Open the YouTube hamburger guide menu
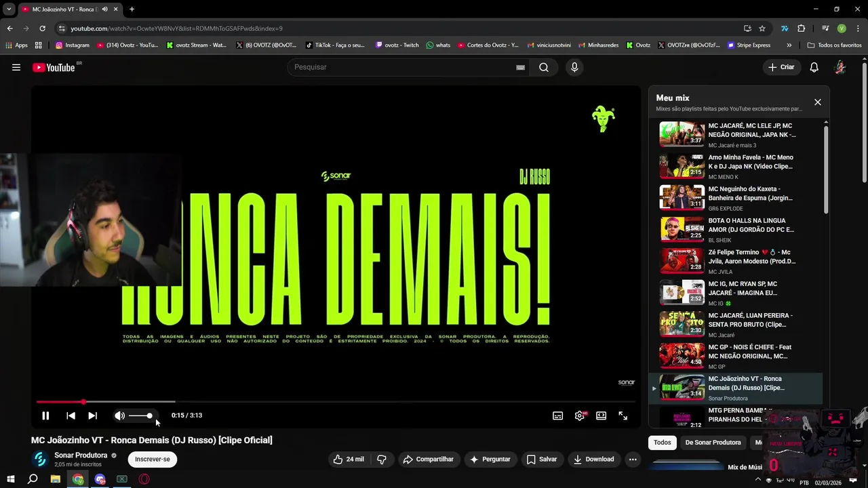 pyautogui.click(x=16, y=67)
